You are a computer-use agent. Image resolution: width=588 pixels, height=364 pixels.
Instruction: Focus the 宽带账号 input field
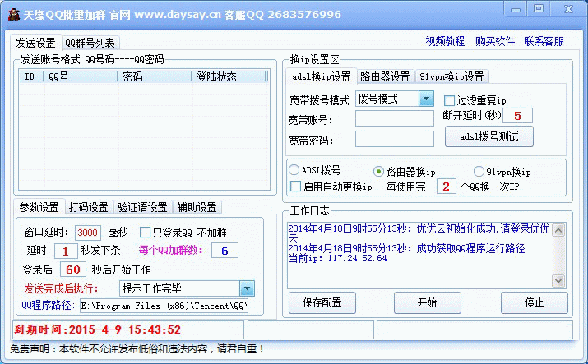395,119
